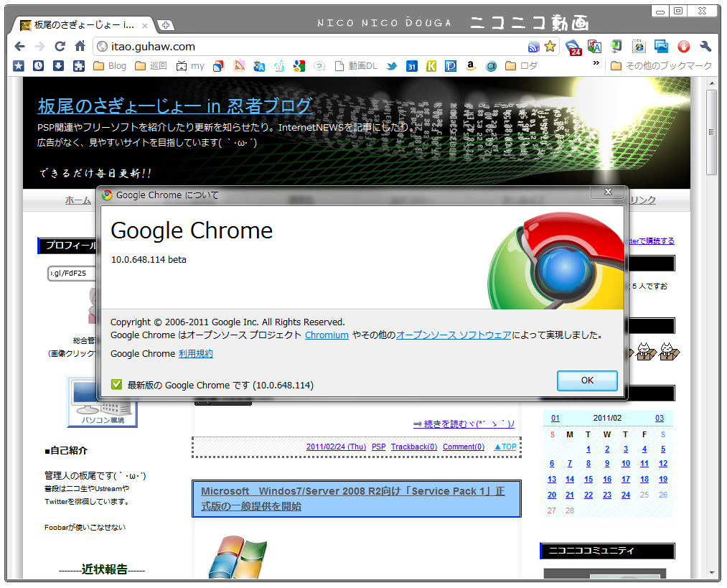The height and width of the screenshot is (588, 727).
Task: Select the 板尾のさぎょーじょー browser tab
Action: (x=85, y=25)
